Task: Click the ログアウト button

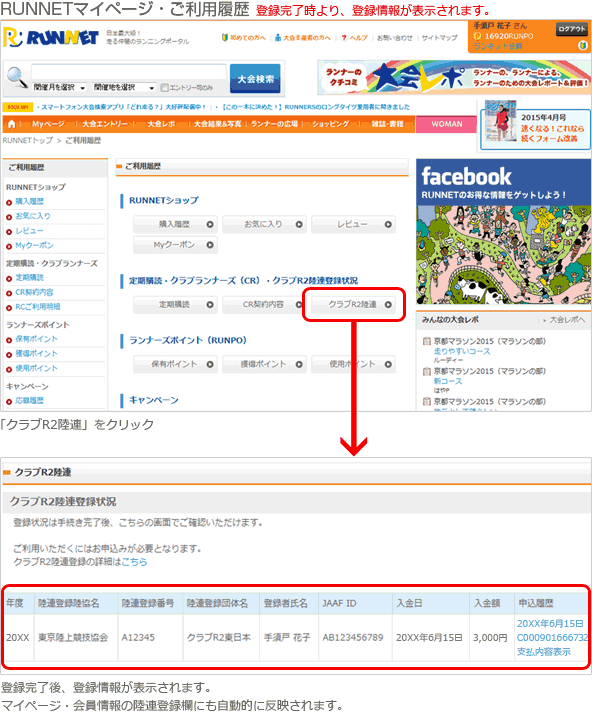Action: point(572,29)
